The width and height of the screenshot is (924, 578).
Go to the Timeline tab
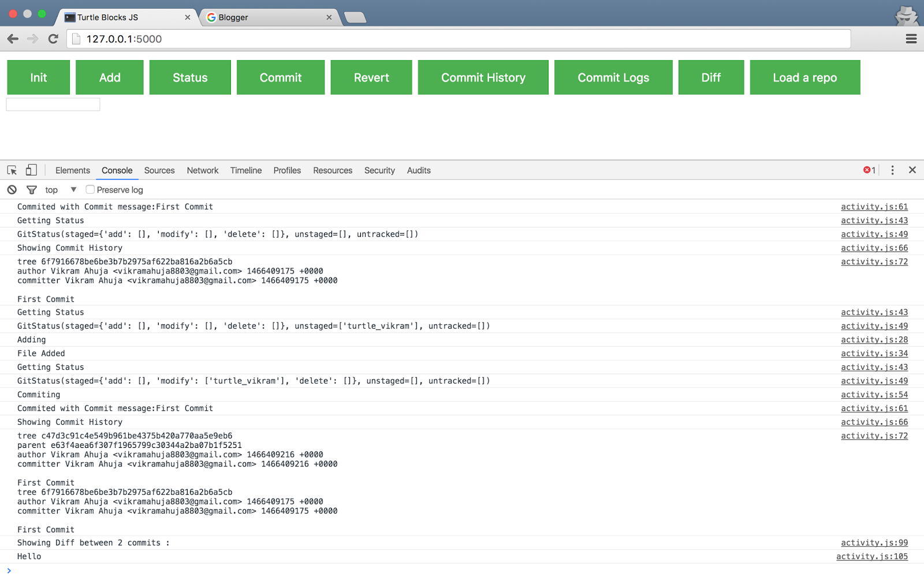pos(246,171)
